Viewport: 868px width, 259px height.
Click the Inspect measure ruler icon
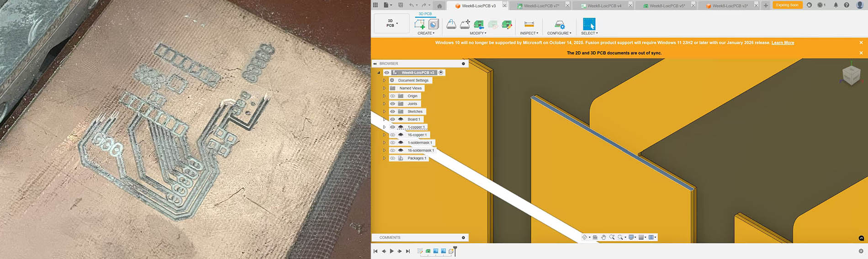pos(529,24)
